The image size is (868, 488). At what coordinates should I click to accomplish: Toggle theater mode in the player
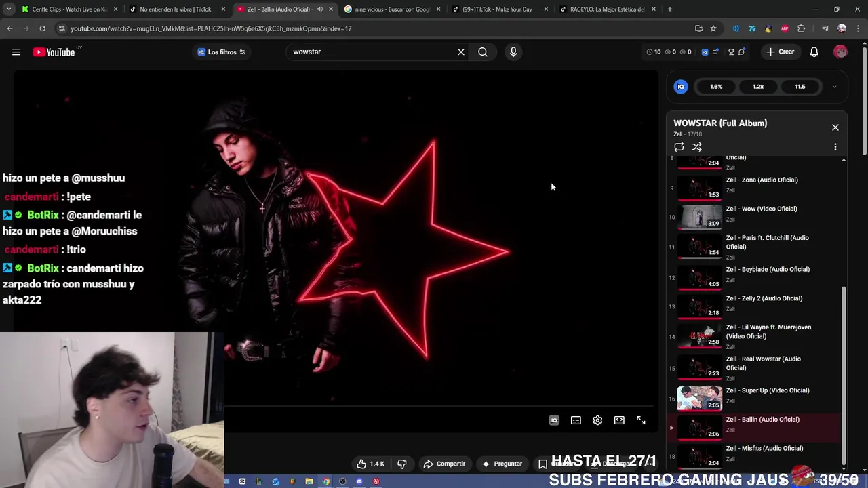[x=619, y=420]
